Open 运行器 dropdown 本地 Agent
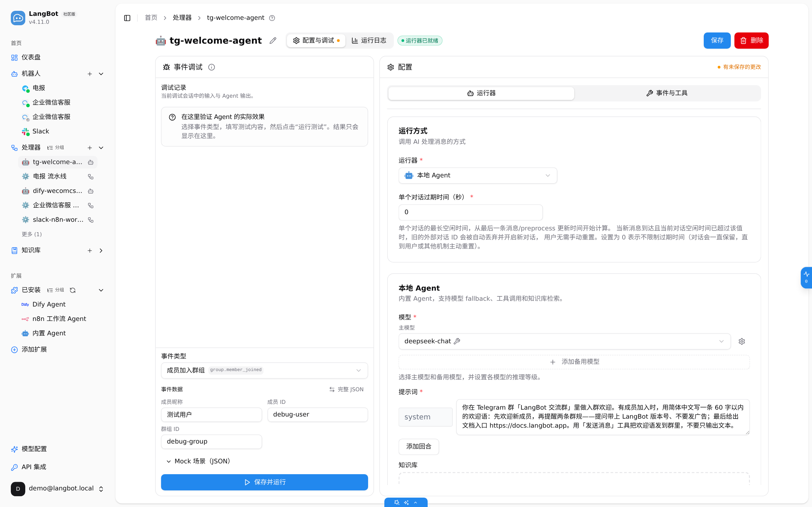Screen dimensions: 812x507 coord(477,175)
